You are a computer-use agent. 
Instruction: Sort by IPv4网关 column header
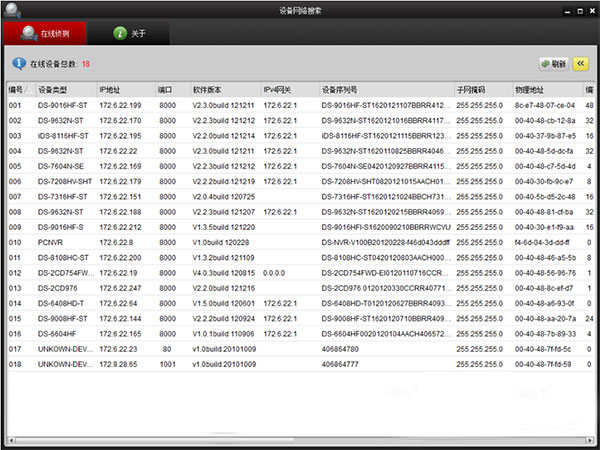click(x=290, y=90)
